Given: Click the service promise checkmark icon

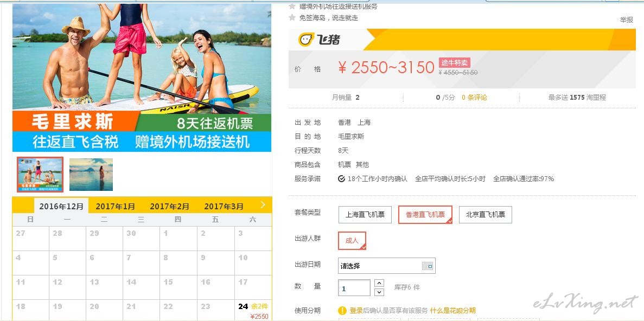Looking at the screenshot, I should pyautogui.click(x=341, y=178).
